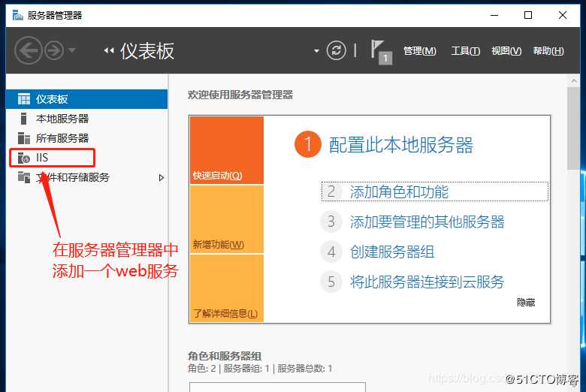Minimize the 服务器管理器 window
Screen dimensions: 586x392
click(494, 15)
